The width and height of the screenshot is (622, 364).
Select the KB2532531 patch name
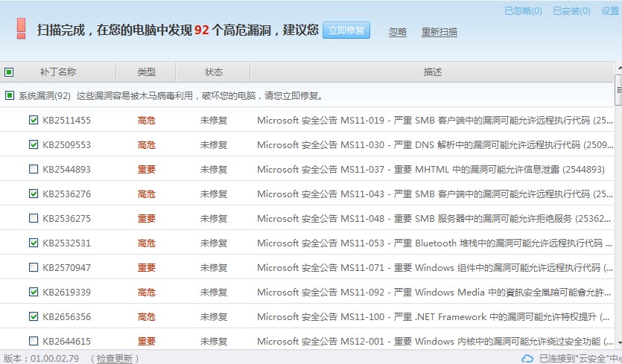point(66,243)
